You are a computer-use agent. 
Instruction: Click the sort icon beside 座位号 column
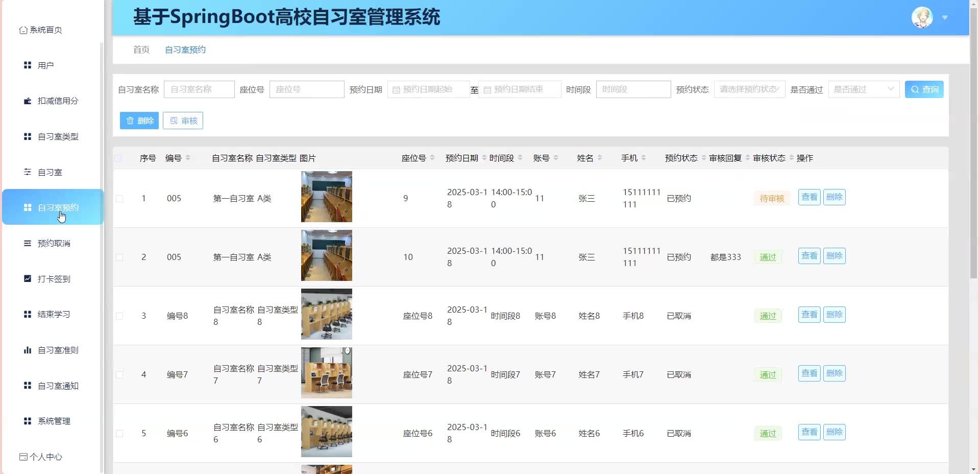[432, 158]
